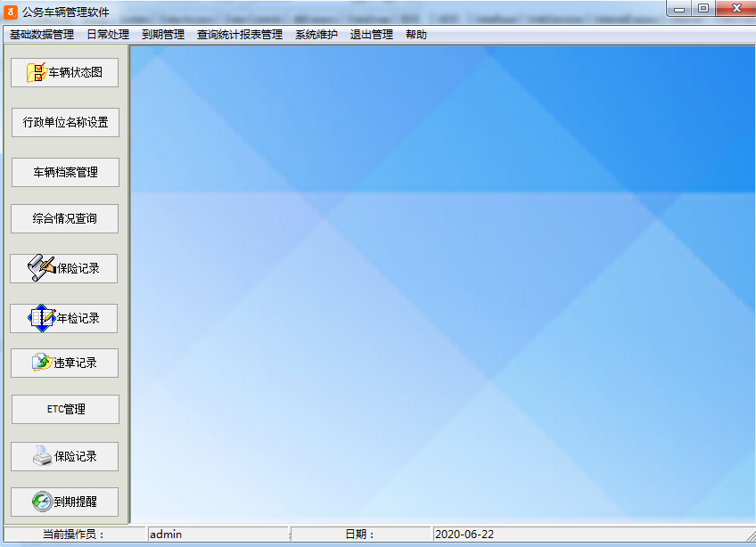Open the ETC管理 module
756x547 pixels.
point(64,409)
